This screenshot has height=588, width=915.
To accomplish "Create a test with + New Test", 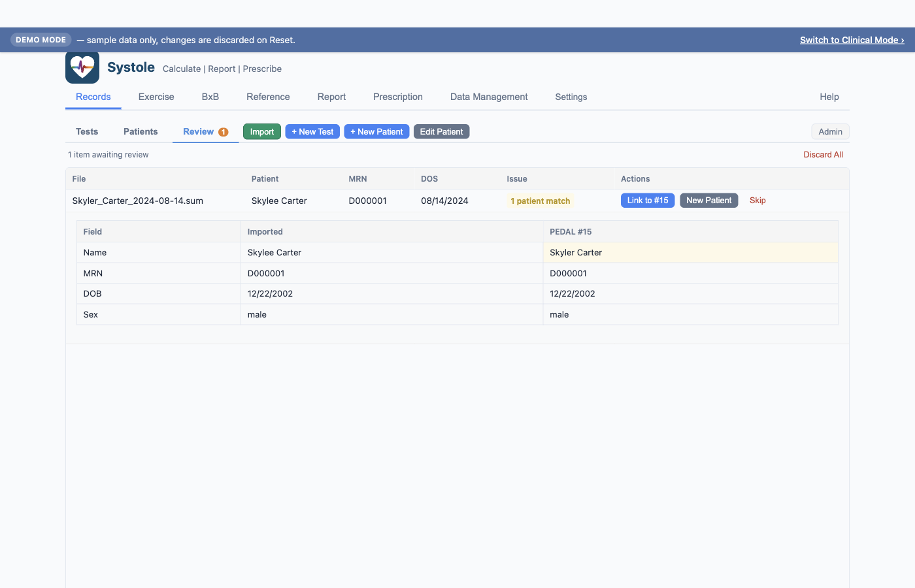I will point(312,131).
